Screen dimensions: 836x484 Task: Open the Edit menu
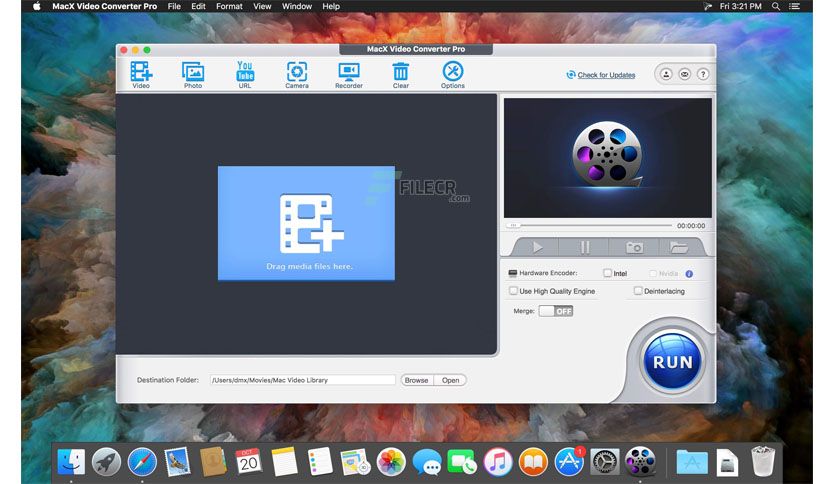click(x=198, y=6)
